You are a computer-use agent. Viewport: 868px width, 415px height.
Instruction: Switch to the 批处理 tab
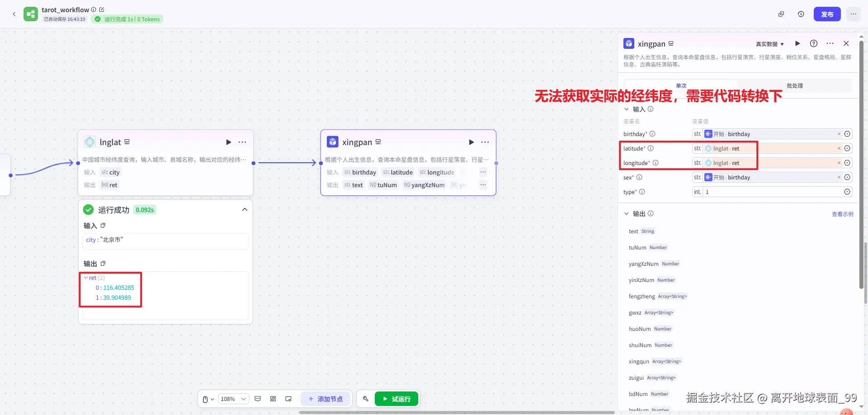pyautogui.click(x=795, y=85)
